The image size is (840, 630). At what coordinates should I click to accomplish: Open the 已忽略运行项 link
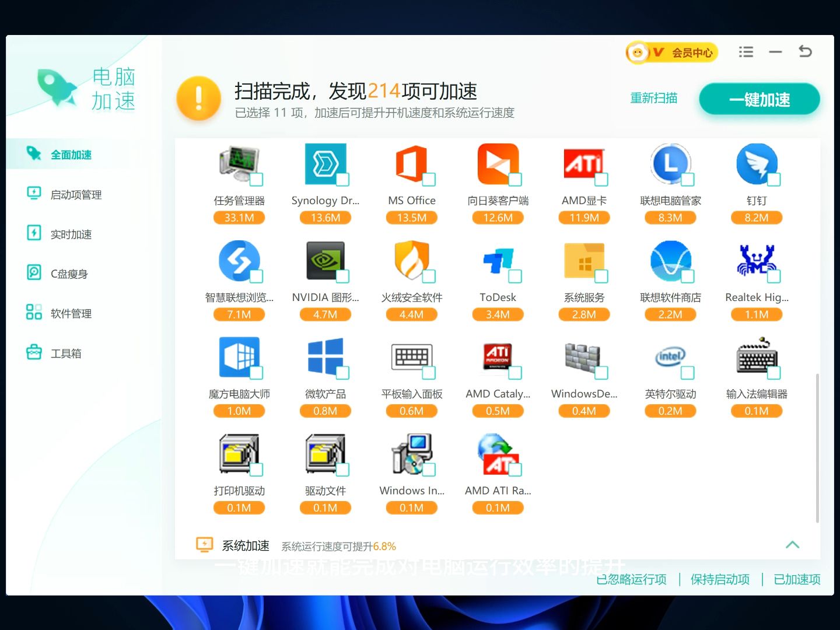[x=631, y=579]
